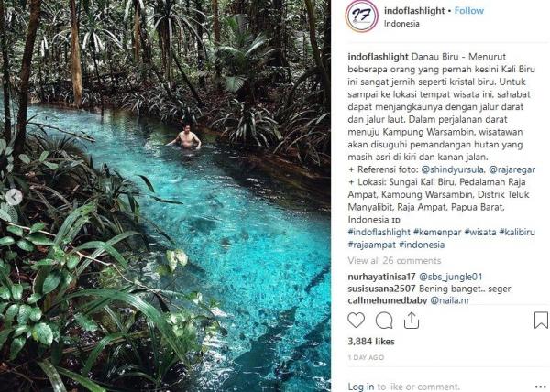The width and height of the screenshot is (550, 392).
Task: Open the #kalibiru hashtag
Action: (517, 234)
